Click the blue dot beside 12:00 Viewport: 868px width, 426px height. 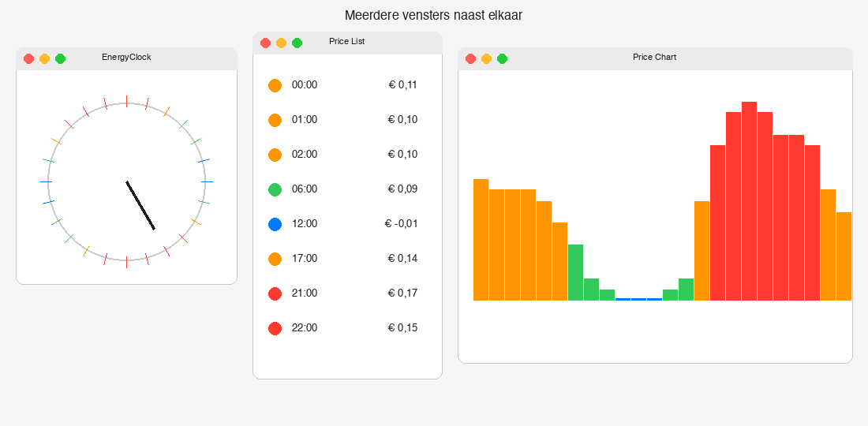coord(275,224)
